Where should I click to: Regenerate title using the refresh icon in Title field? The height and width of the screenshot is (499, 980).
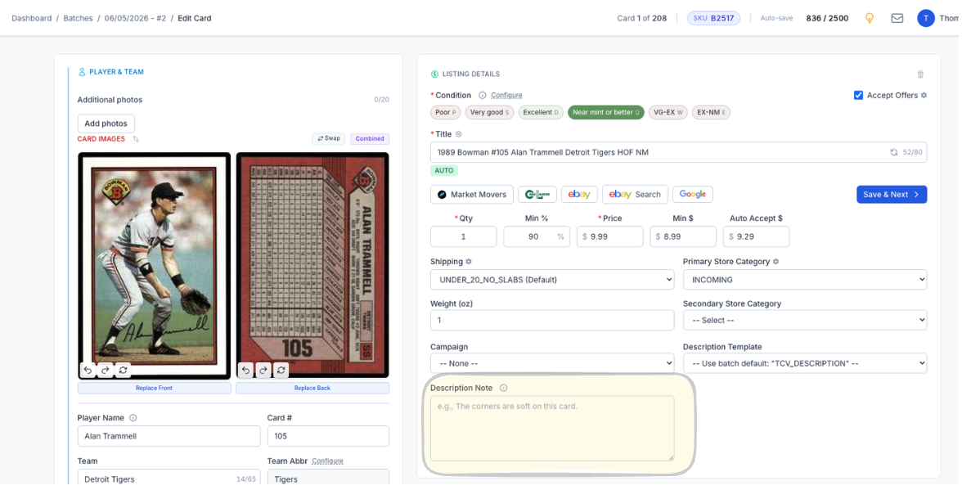point(894,153)
